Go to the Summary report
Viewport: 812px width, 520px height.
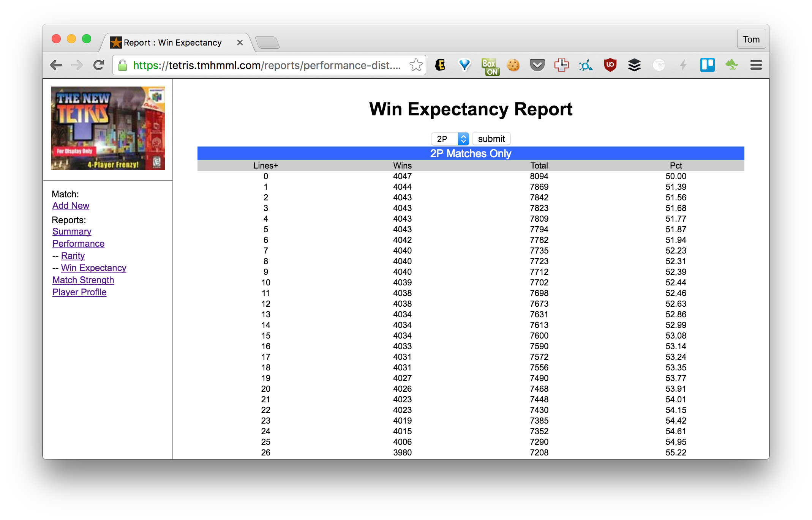72,232
